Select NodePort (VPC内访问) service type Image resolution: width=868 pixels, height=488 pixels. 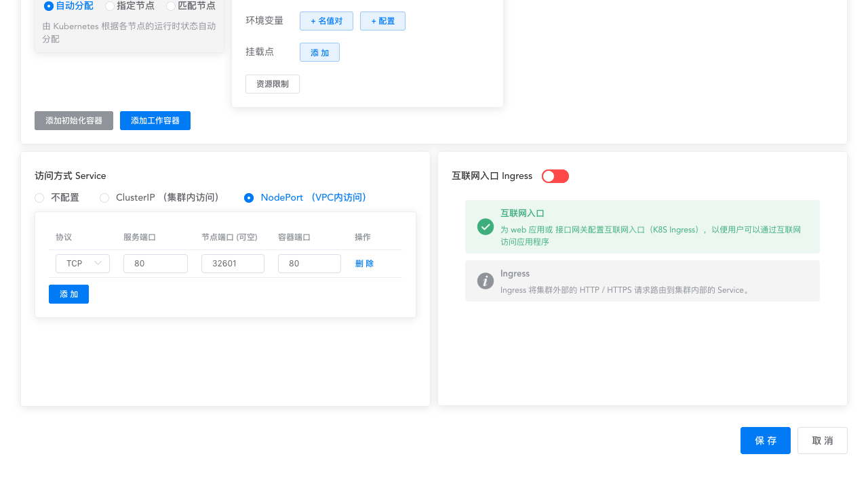coord(249,197)
